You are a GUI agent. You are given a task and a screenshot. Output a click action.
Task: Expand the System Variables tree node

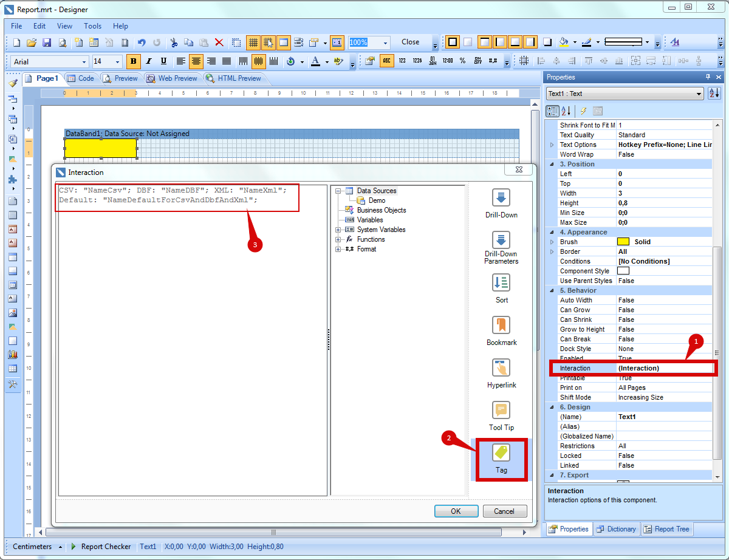click(338, 230)
